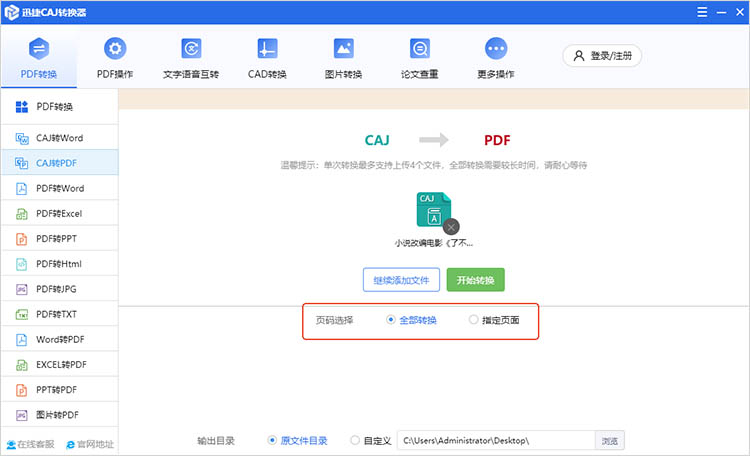Open the CAD转换 toolbar icon

point(267,49)
